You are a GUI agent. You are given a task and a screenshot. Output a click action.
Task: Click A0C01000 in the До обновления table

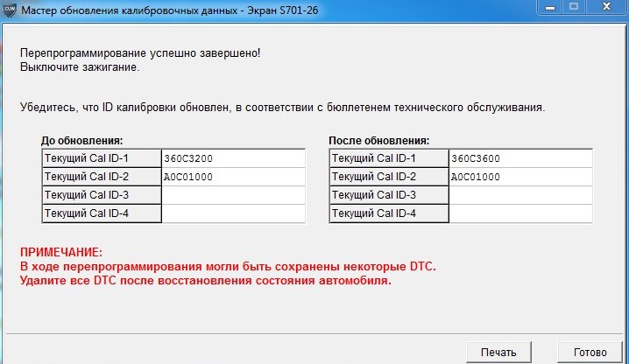pos(188,177)
